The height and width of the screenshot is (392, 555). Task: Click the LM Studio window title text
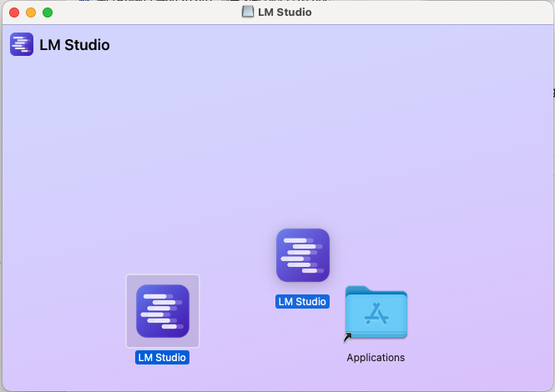[285, 12]
